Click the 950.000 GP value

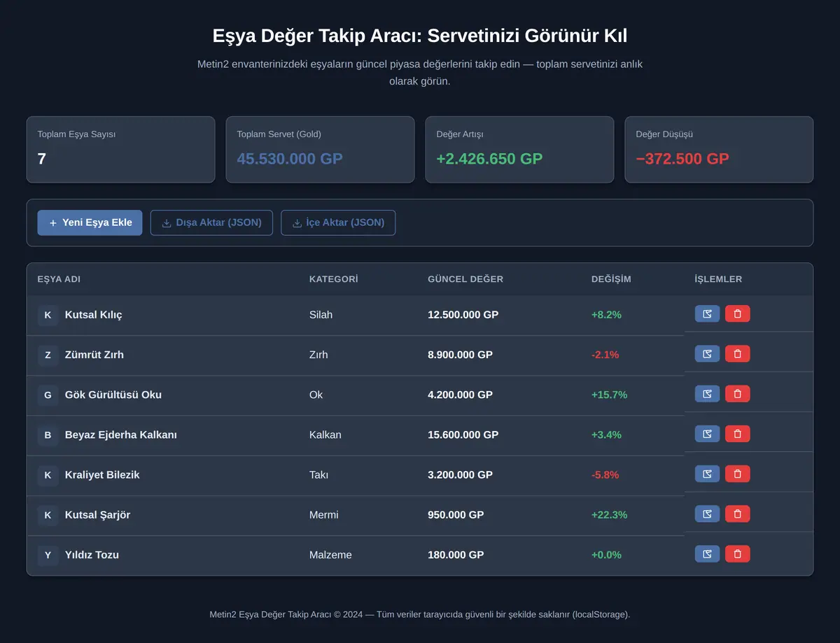pos(456,515)
